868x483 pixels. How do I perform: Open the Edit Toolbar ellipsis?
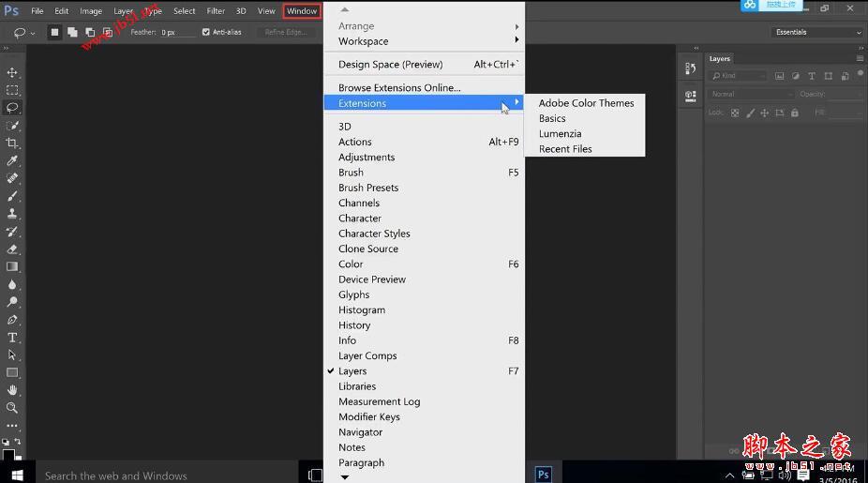click(x=11, y=426)
